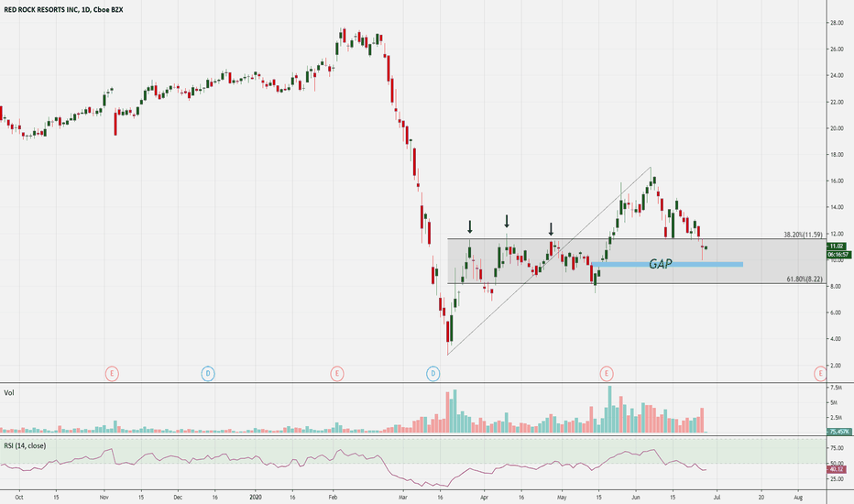Click the Aug date axis label

[798, 498]
